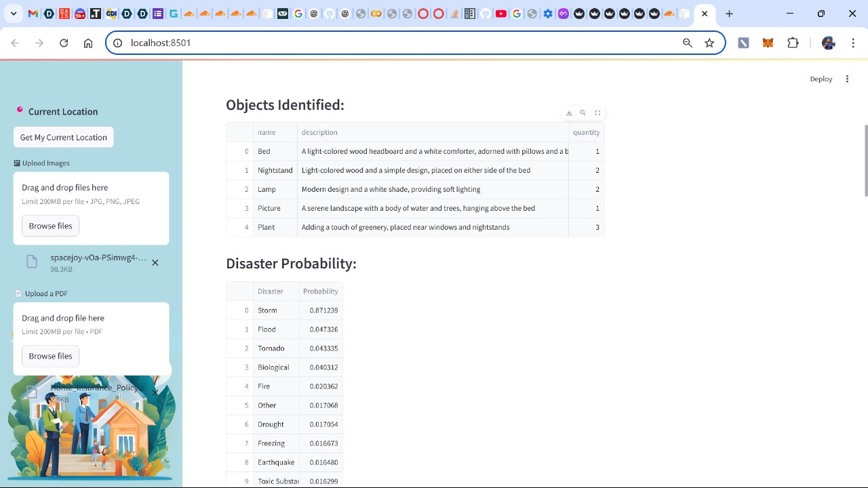The height and width of the screenshot is (488, 868).
Task: Open Chrome's customize and control menu
Action: point(853,43)
